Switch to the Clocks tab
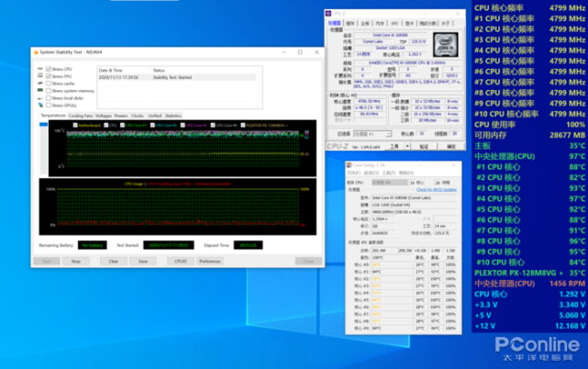This screenshot has height=369, width=588. tap(138, 116)
